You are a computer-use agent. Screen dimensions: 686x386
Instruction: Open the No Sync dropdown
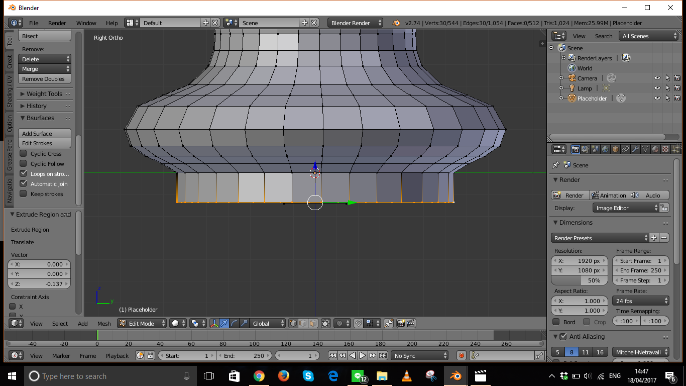(x=420, y=356)
